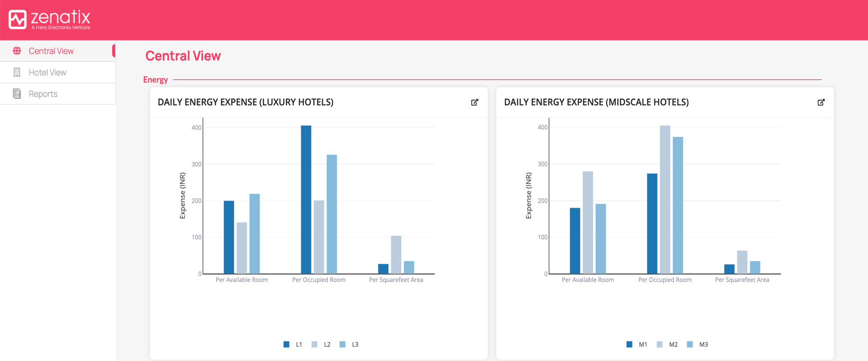Click M2 Per Available Room bar
The width and height of the screenshot is (868, 361).
pos(588,223)
